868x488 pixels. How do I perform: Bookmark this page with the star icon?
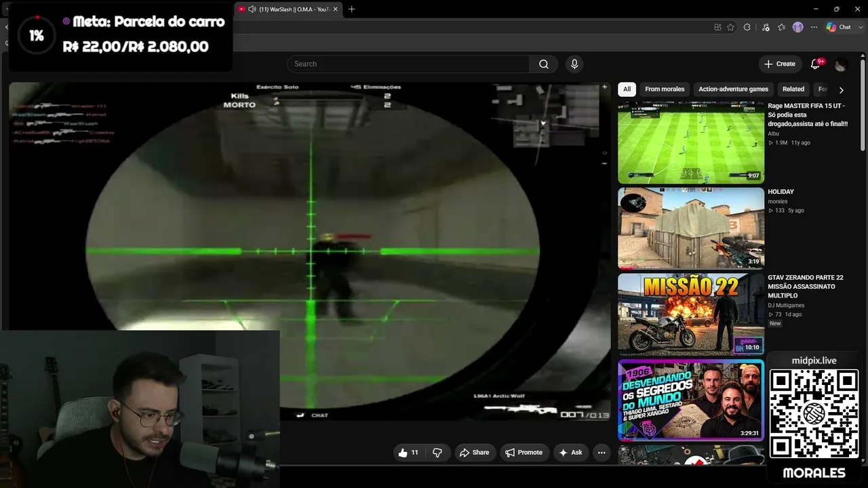click(730, 27)
